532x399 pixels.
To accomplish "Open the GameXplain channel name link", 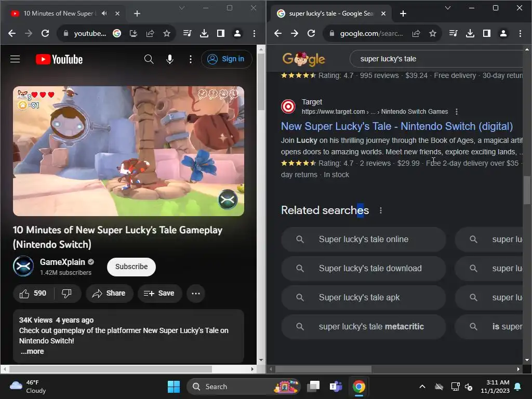I will (x=62, y=262).
